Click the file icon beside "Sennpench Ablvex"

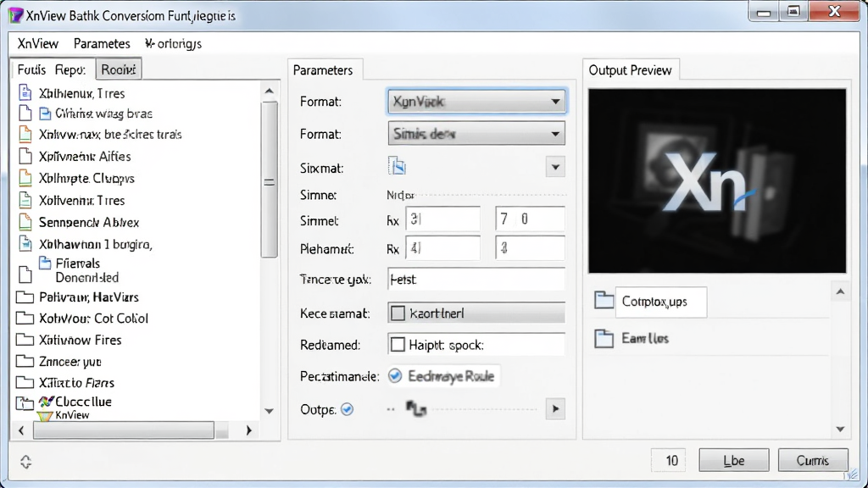25,222
